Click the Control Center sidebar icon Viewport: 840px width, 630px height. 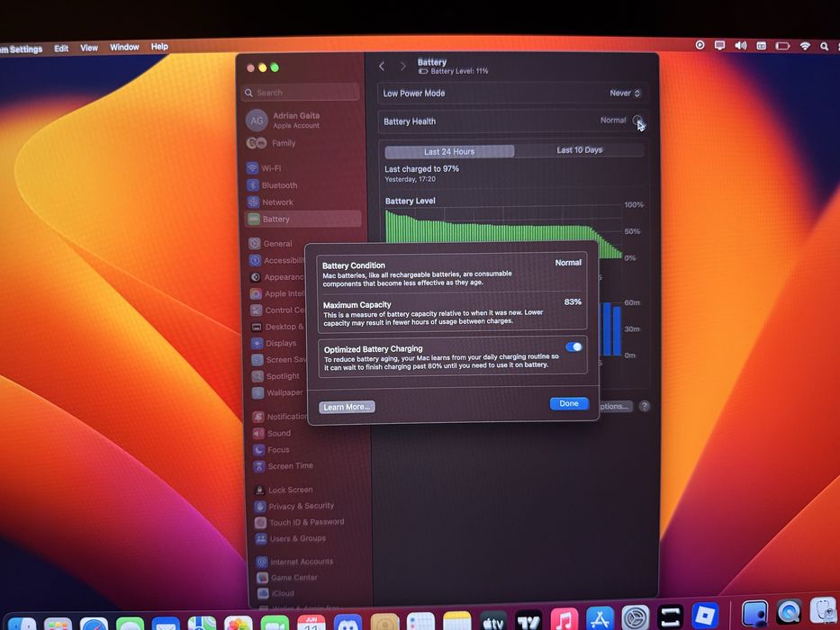[x=256, y=310]
